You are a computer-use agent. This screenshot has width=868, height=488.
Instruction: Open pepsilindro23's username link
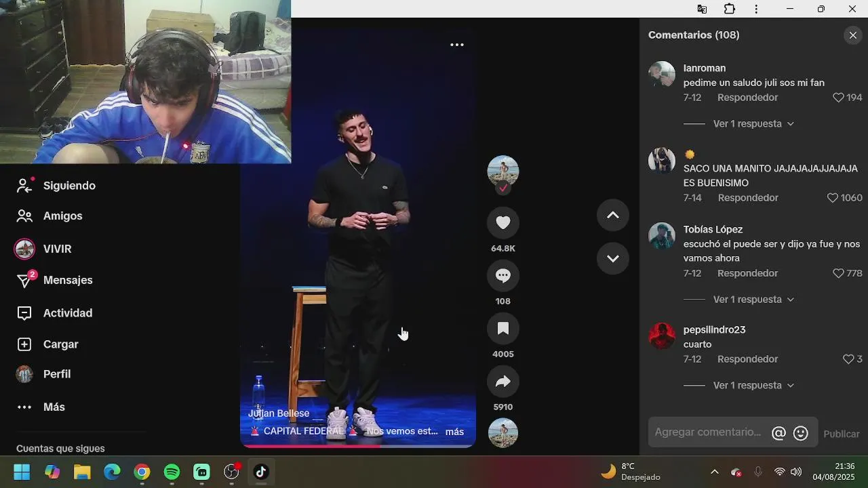pos(715,330)
